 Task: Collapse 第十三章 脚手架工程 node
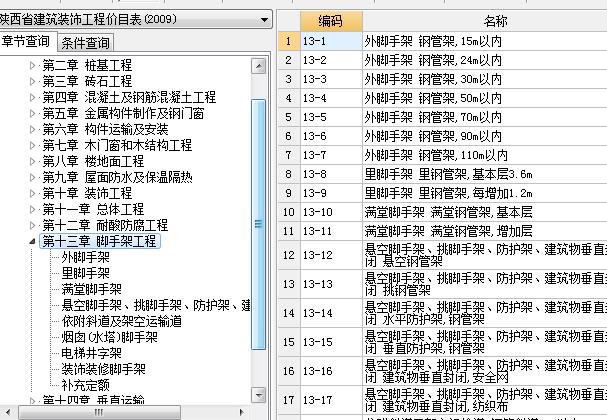point(33,242)
